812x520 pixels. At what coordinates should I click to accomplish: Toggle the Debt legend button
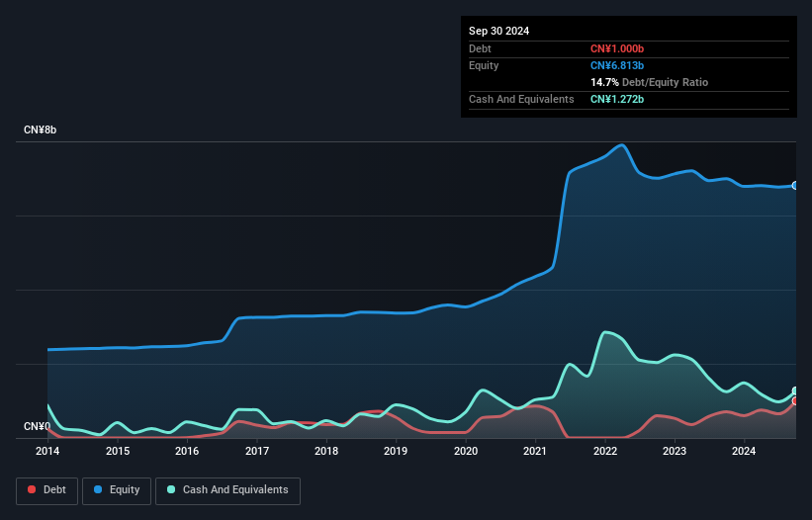tap(47, 490)
